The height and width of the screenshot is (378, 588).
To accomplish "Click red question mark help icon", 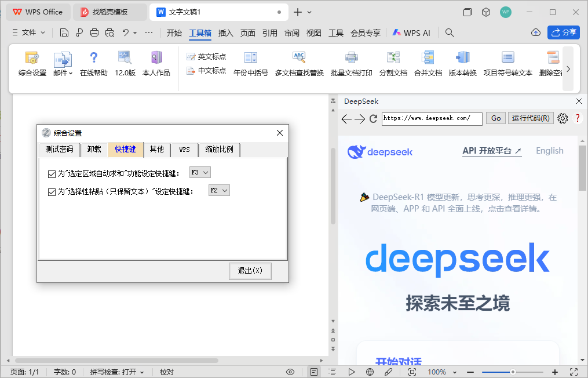I will click(x=578, y=118).
